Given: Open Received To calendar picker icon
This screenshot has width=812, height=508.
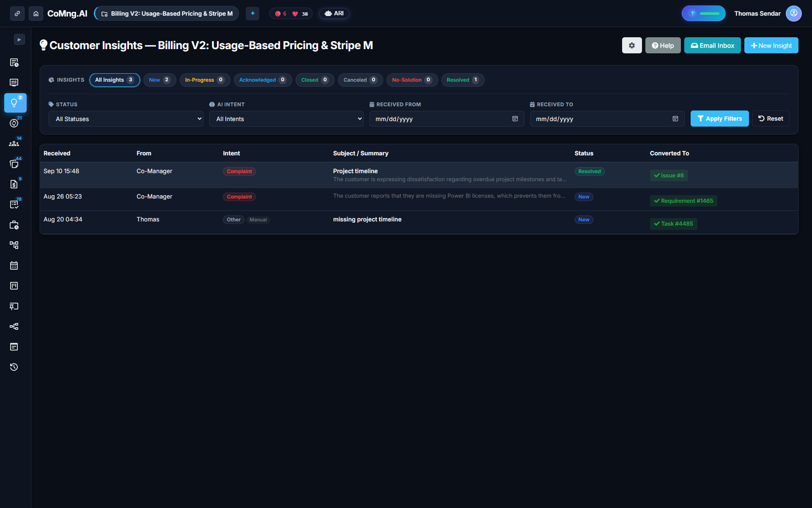Looking at the screenshot, I should point(675,119).
